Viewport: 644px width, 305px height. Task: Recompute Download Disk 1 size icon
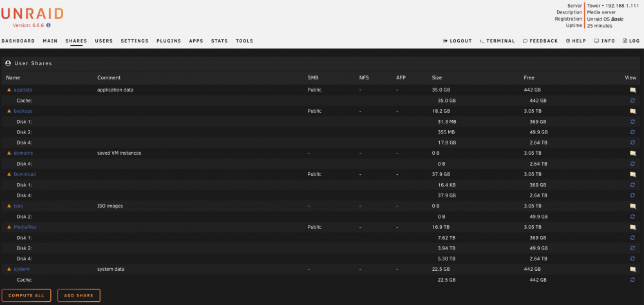(632, 185)
